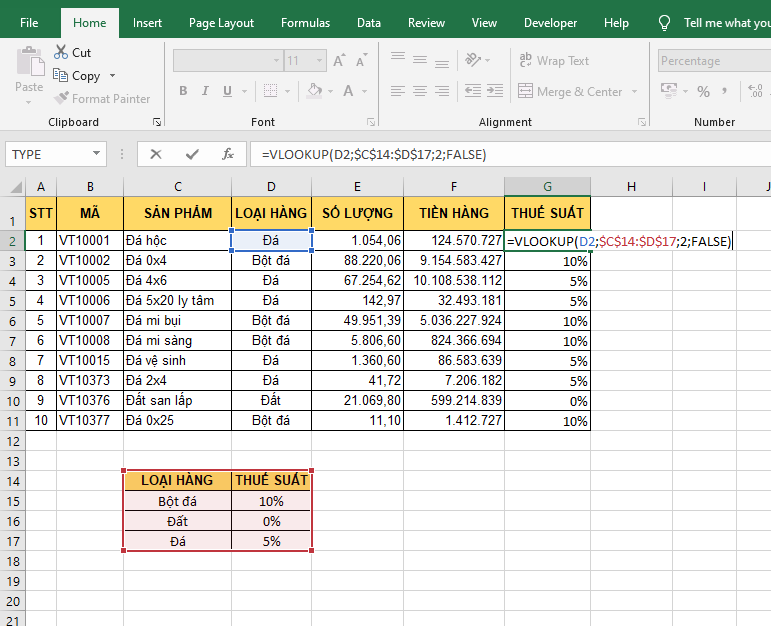Cancel formula entry with the X icon
The height and width of the screenshot is (626, 771).
155,154
